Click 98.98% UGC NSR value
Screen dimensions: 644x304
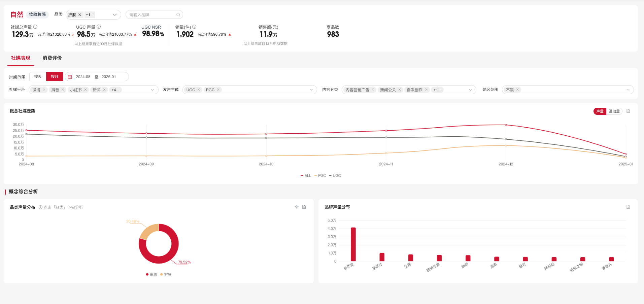tap(153, 34)
